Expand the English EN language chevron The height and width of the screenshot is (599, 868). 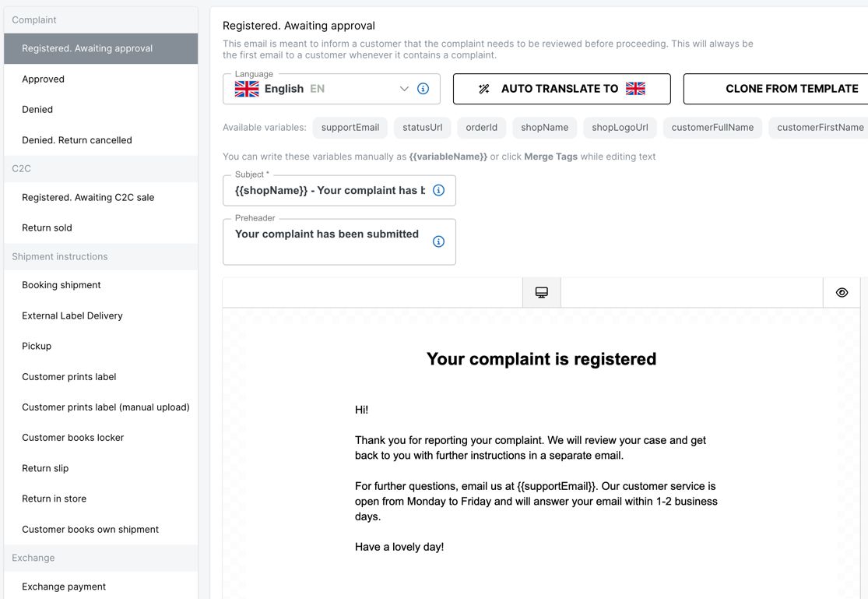[404, 89]
